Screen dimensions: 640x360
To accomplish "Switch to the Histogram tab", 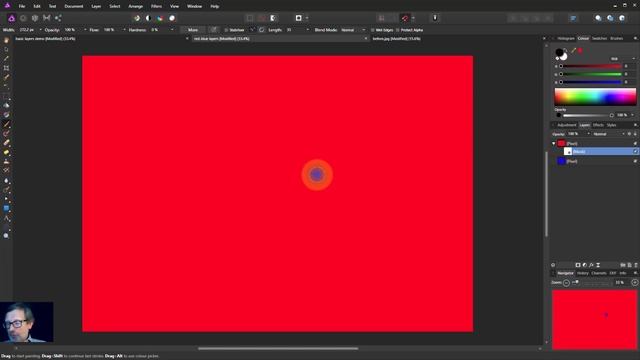I will [x=566, y=38].
